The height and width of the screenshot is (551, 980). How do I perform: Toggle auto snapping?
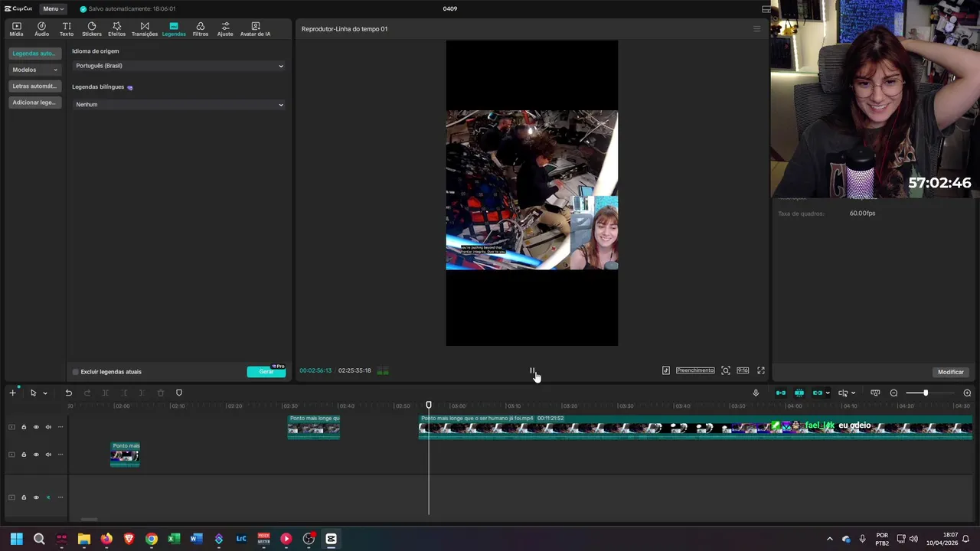click(799, 393)
